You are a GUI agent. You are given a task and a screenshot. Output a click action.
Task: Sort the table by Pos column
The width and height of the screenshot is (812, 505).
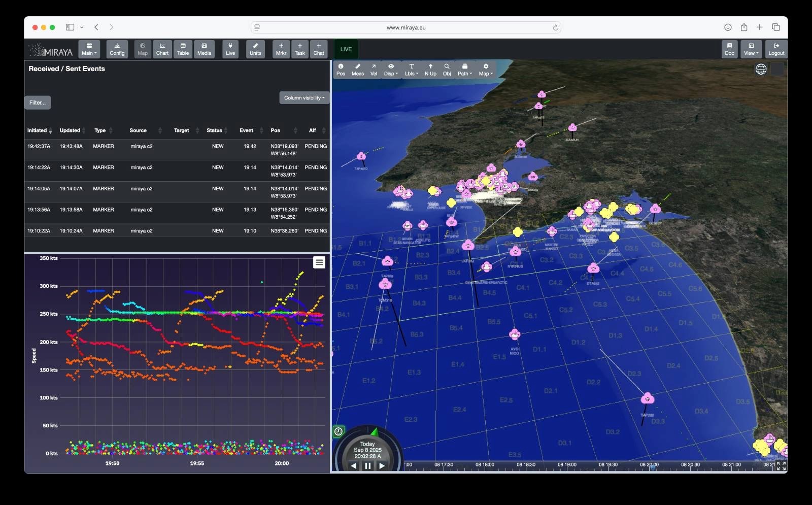pos(284,130)
